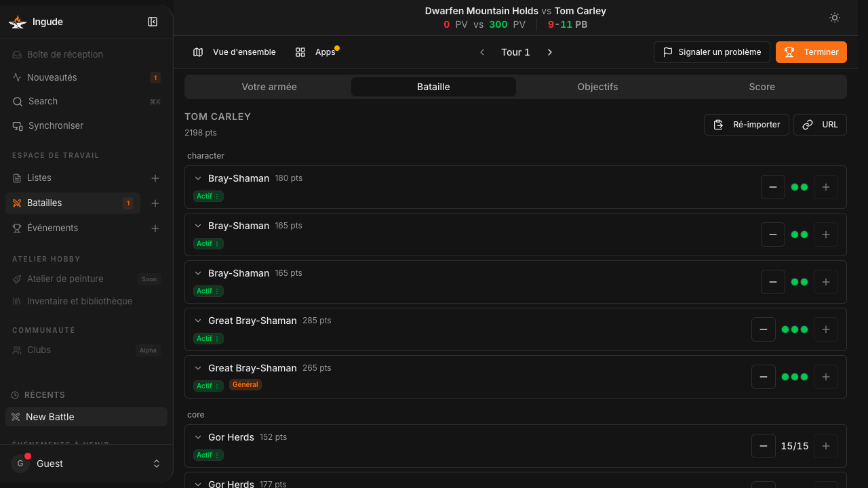This screenshot has width=868, height=488.
Task: Decrease wounds on 180 pts Bray-Shaman
Action: (x=773, y=187)
